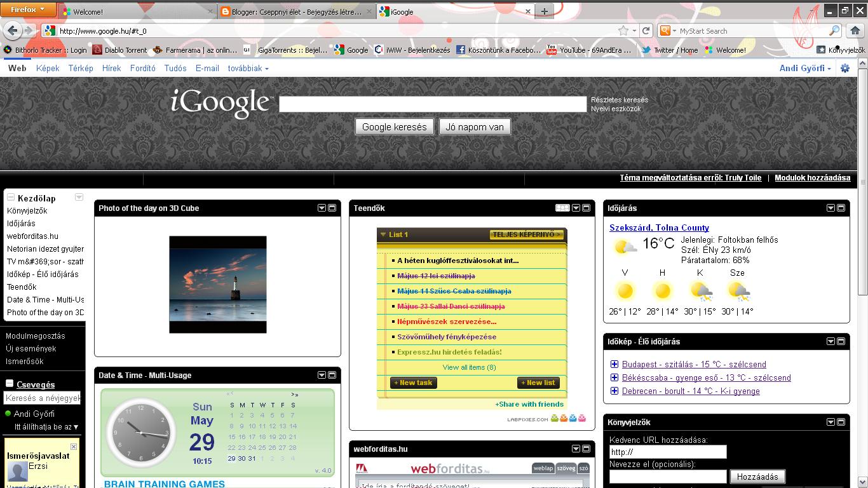Close the Ismerősjavaslat suggestion box

click(74, 447)
